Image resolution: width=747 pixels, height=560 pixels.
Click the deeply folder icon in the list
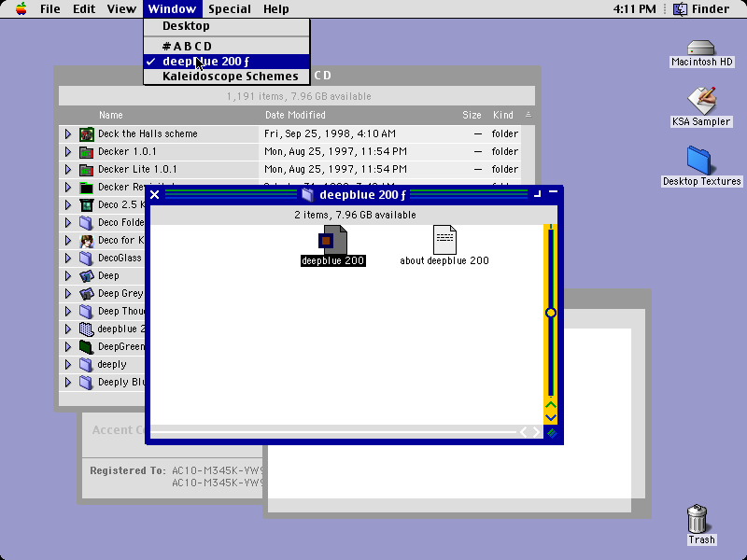tap(86, 365)
